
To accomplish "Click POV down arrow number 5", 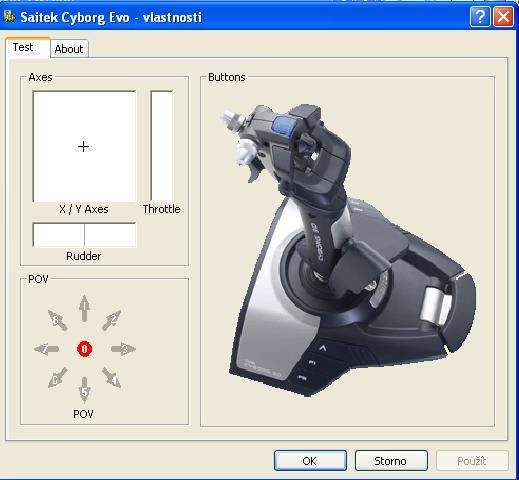I will click(x=84, y=390).
